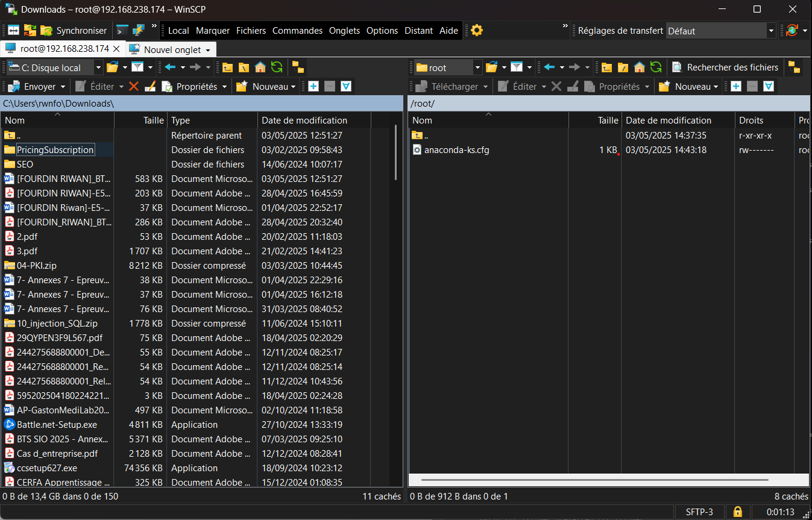This screenshot has width=812, height=520.
Task: Expand the hidden top toolbar chevron near PuTTY icon
Action: pos(154,26)
